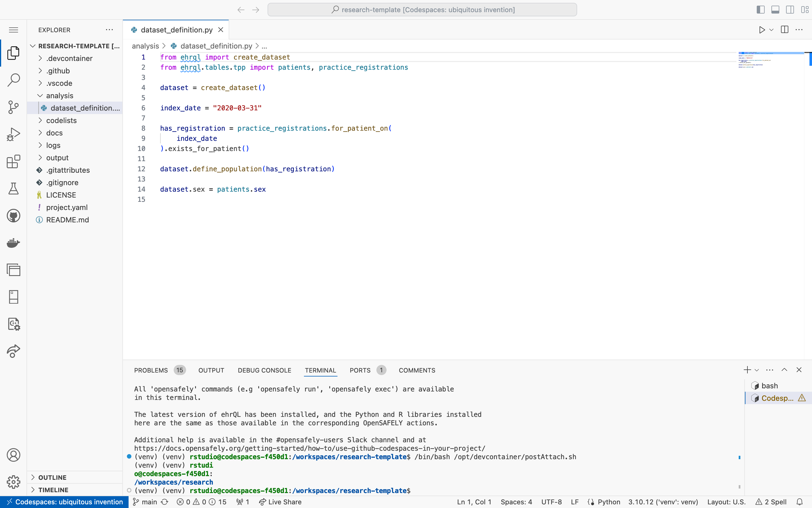Go back with the left arrow
The image size is (812, 508).
(241, 10)
